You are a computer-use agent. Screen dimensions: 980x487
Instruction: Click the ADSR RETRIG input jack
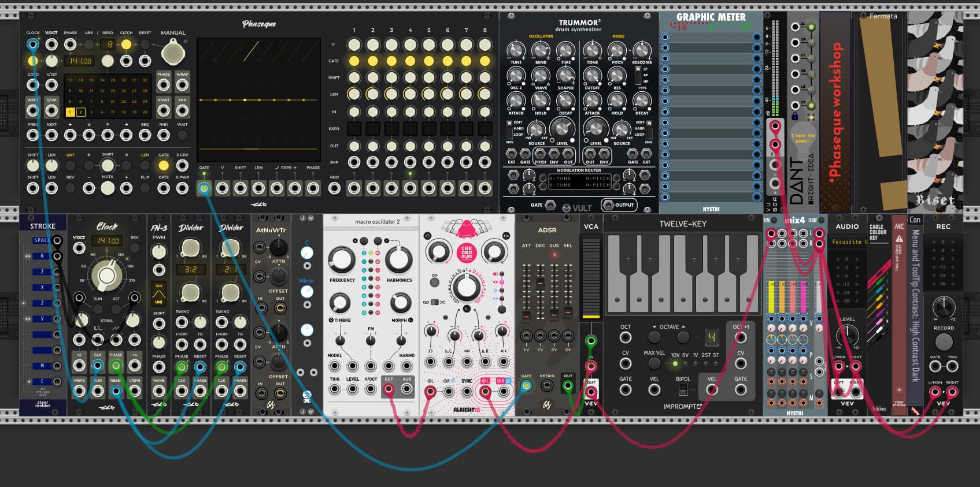point(547,386)
